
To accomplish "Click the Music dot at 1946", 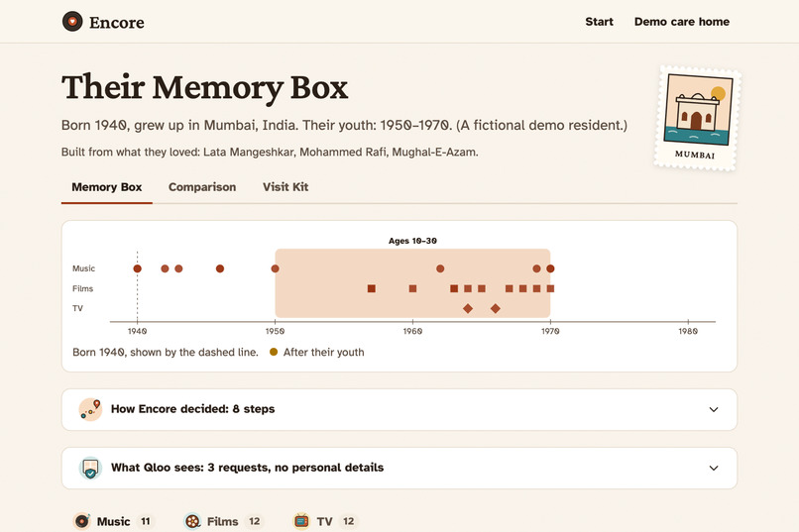I will (220, 268).
